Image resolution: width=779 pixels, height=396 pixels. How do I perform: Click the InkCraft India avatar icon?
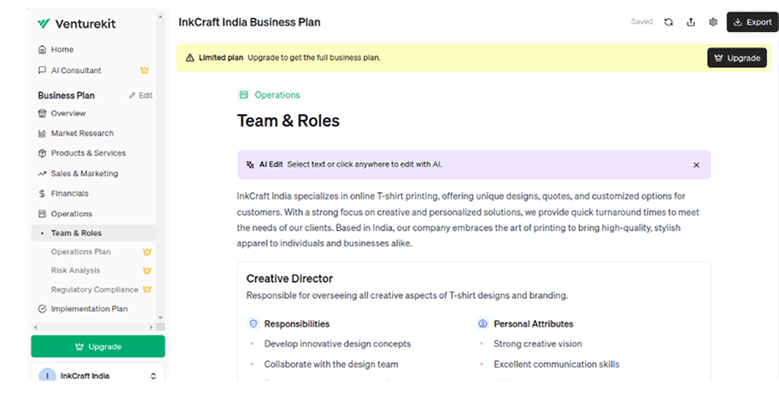coord(48,376)
